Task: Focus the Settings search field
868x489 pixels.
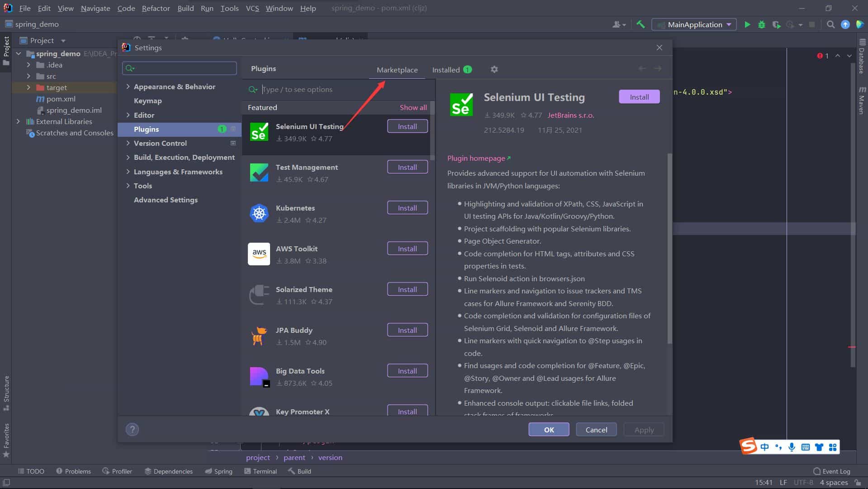Action: pos(180,68)
